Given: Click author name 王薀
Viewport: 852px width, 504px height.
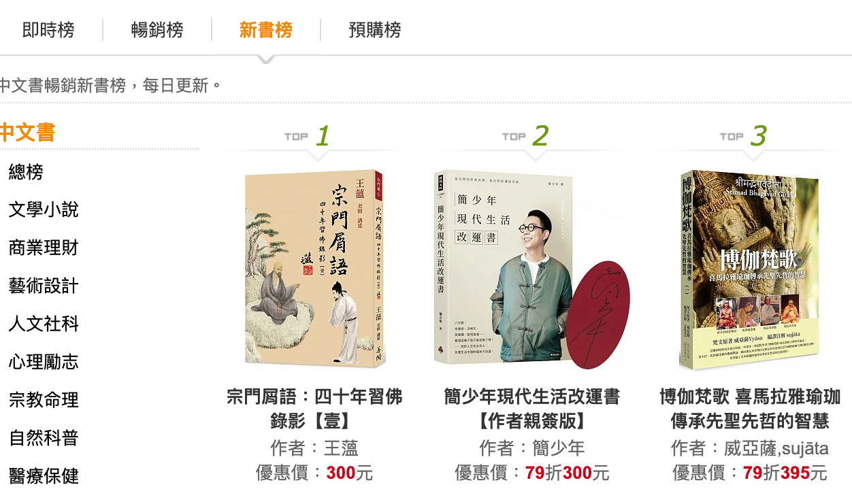Looking at the screenshot, I should [x=341, y=448].
